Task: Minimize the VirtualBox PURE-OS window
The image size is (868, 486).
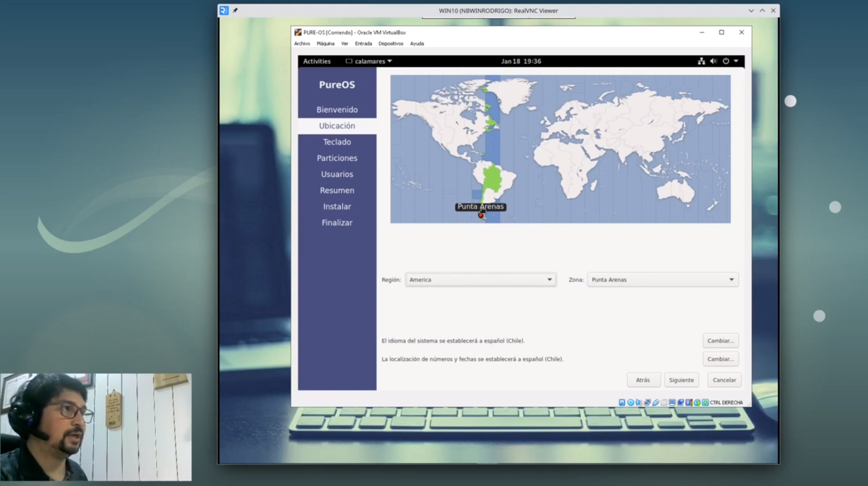Action: [702, 32]
